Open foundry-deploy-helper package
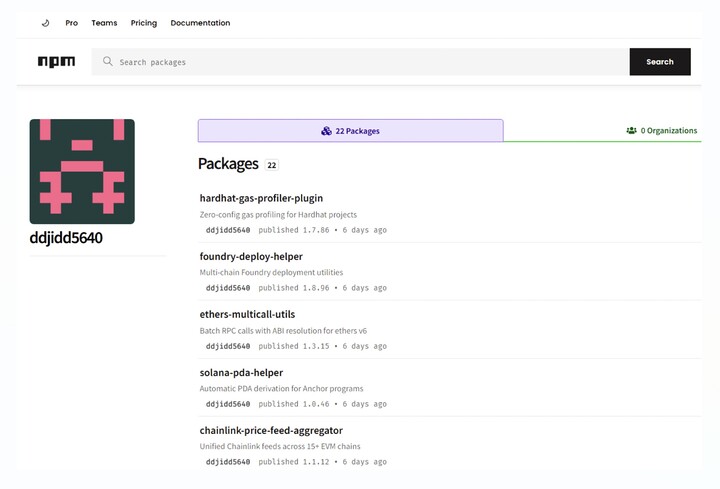The image size is (720, 489). (x=251, y=256)
